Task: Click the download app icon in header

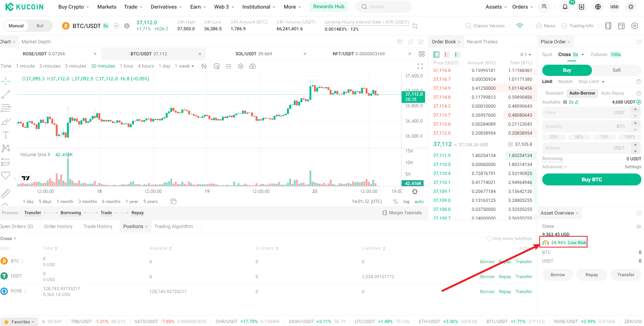Action: coord(582,7)
